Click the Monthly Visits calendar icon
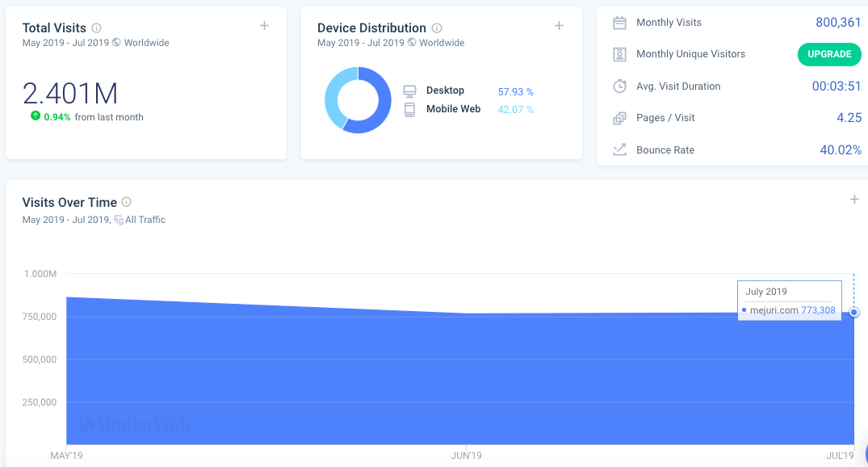Screen dimensions: 868x467 click(619, 23)
